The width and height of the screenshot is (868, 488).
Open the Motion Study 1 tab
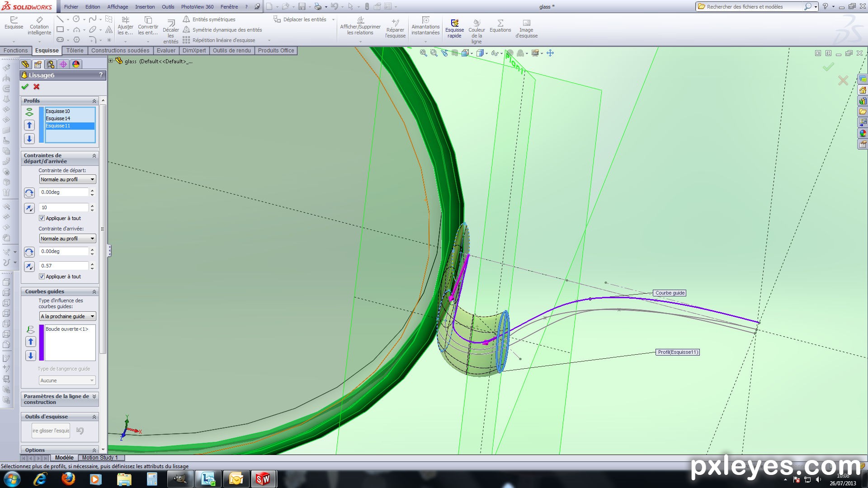pyautogui.click(x=100, y=458)
